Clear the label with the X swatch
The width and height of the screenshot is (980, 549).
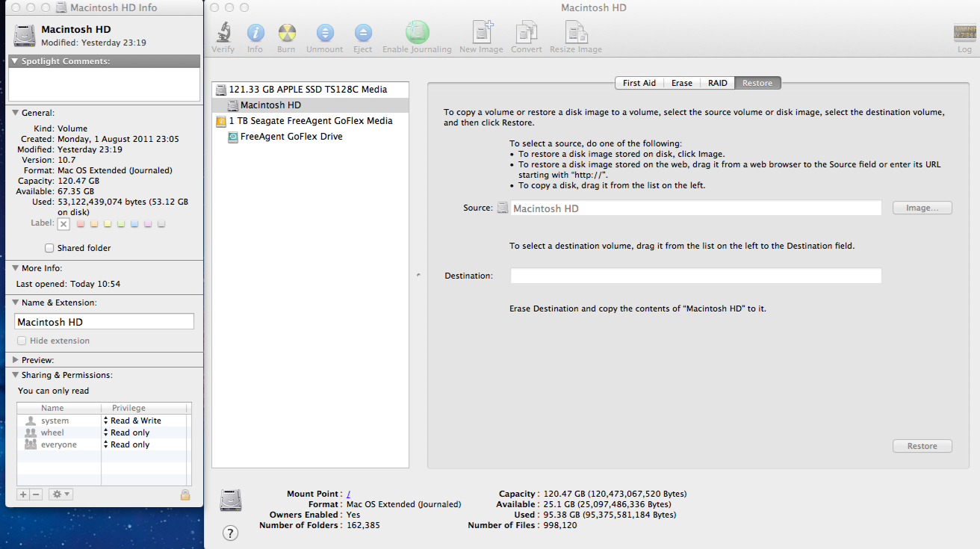click(63, 223)
